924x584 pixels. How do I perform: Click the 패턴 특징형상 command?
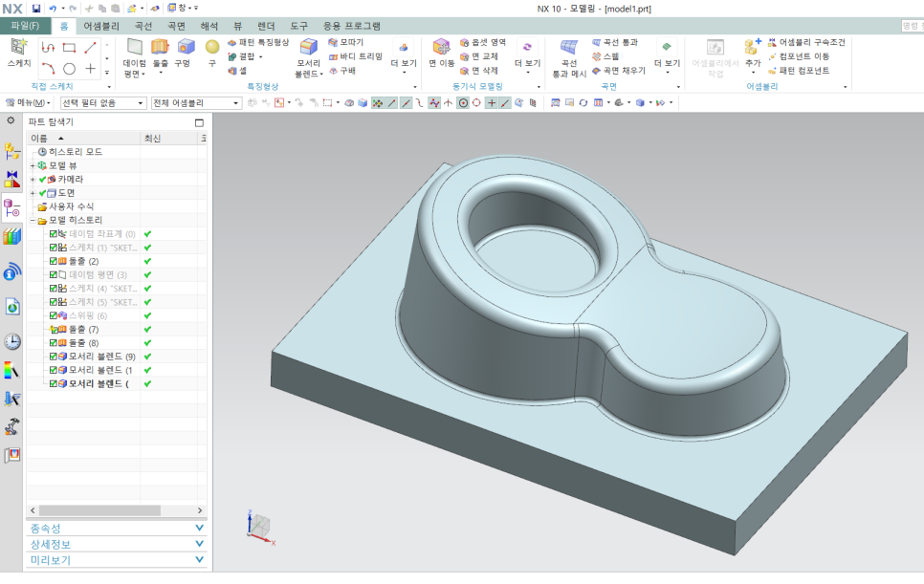coord(258,42)
